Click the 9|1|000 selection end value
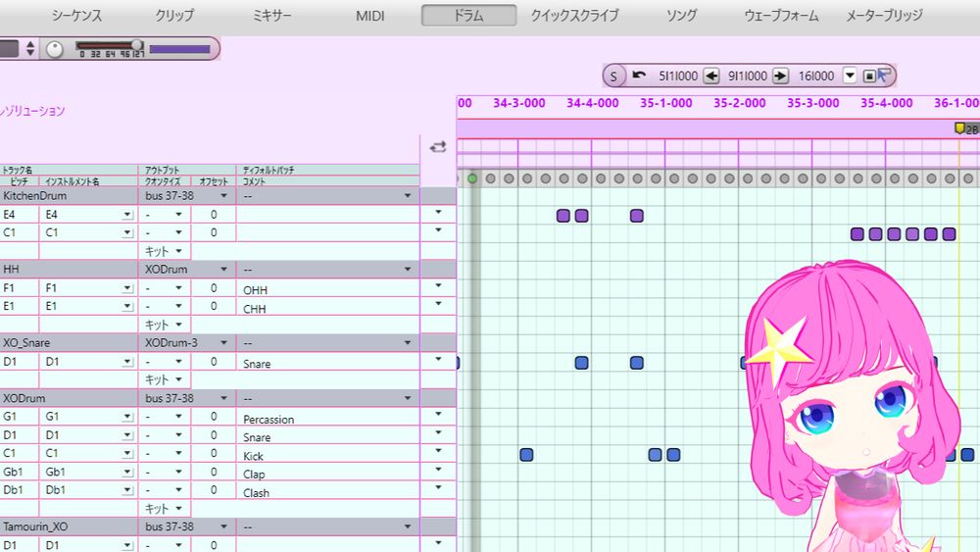The height and width of the screenshot is (552, 980). coord(748,76)
